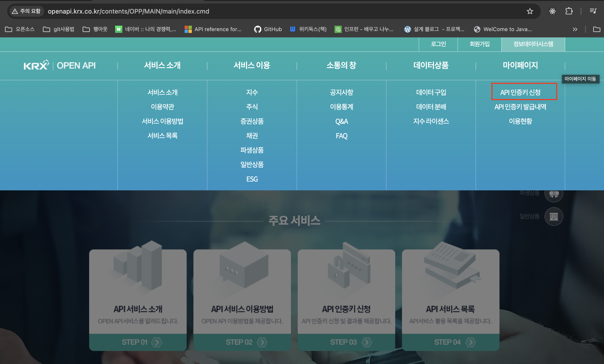Click the STEP 03 arrow icon

pos(367,342)
